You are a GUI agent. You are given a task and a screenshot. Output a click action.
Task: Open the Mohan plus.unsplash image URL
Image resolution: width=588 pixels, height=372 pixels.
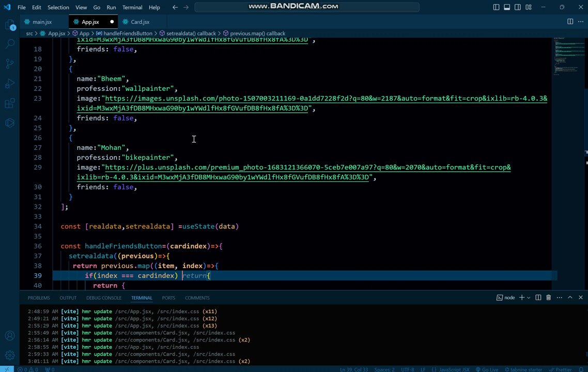(293, 172)
